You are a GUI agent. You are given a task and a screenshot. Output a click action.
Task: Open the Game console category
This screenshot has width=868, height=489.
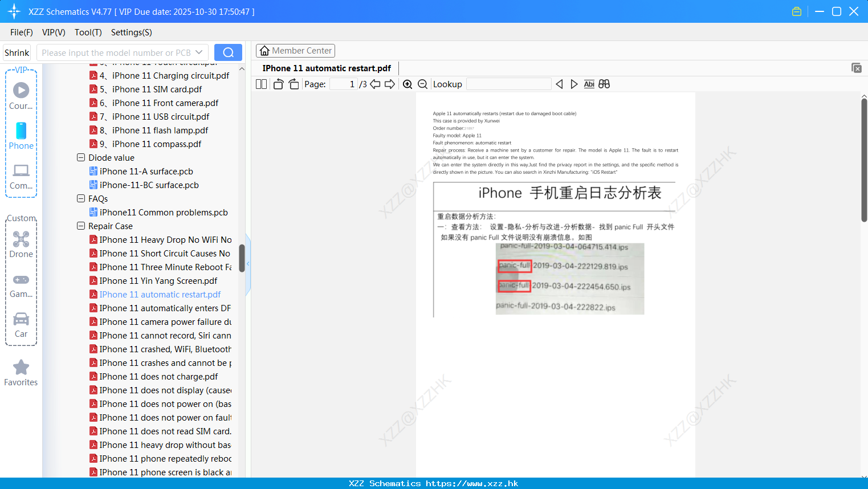21,286
